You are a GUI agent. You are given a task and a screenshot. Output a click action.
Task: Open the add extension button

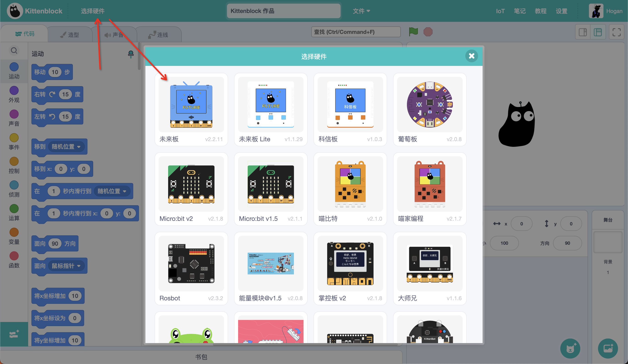14,334
